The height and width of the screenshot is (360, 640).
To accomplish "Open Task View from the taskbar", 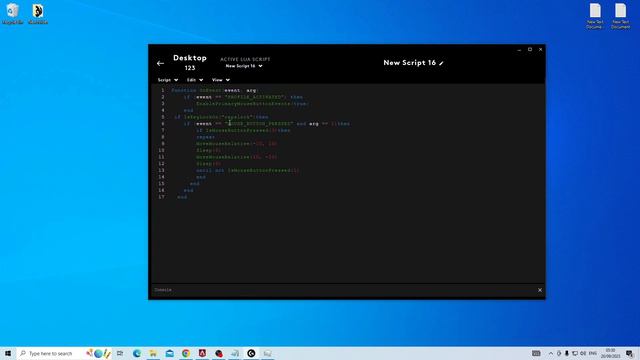I will pos(120,353).
